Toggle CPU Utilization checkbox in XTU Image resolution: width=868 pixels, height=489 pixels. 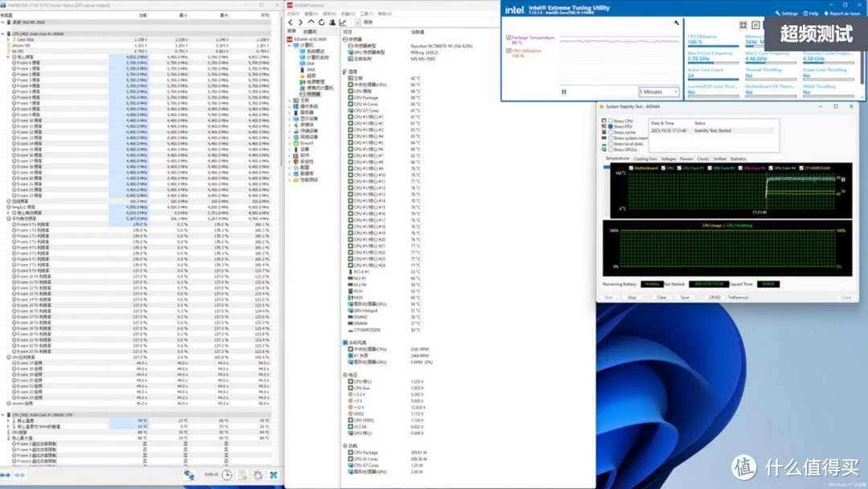pos(509,51)
